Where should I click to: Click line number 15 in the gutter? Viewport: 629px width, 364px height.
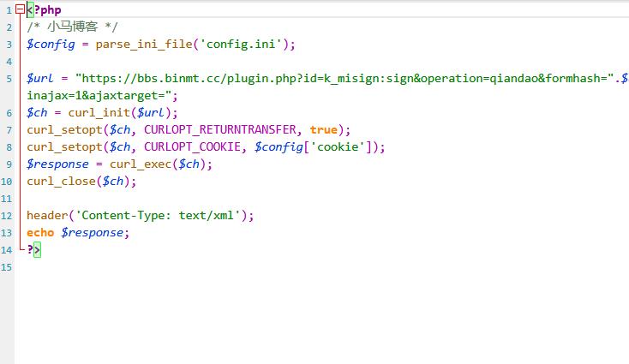click(x=7, y=267)
